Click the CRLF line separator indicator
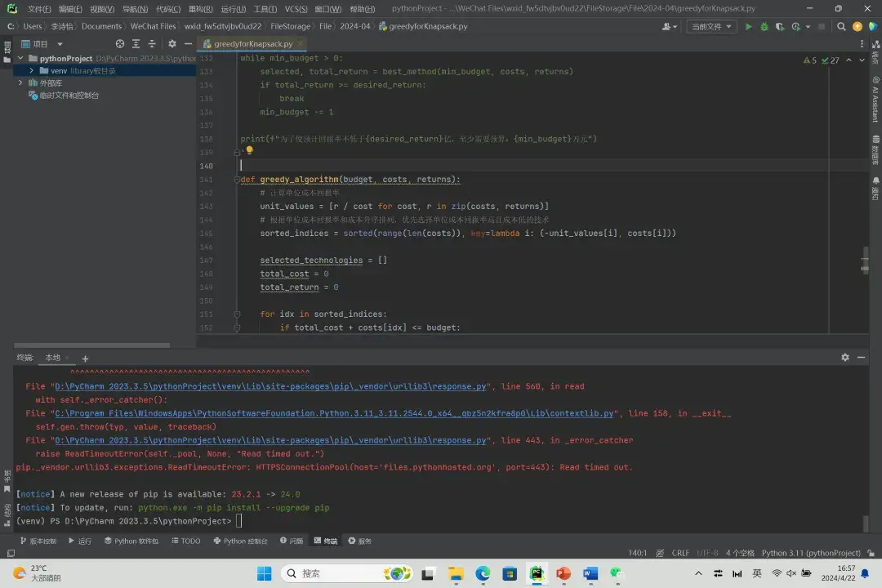Image resolution: width=882 pixels, height=588 pixels. tap(680, 553)
